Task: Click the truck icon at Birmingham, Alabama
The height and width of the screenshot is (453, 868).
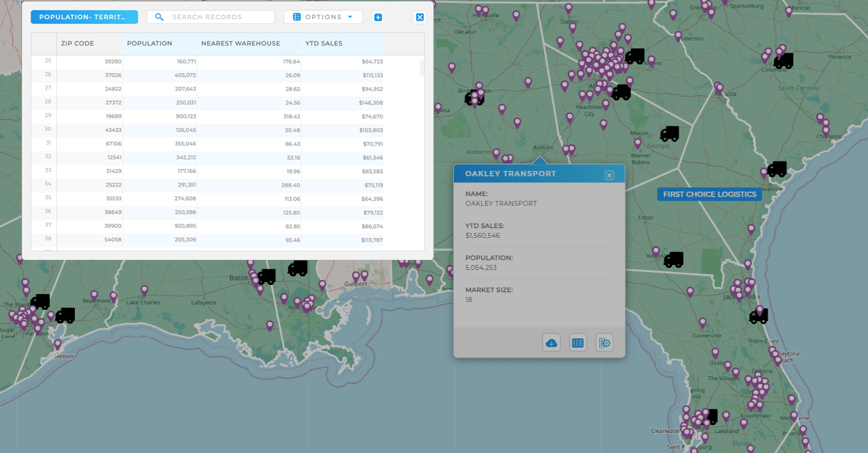Action: [475, 98]
